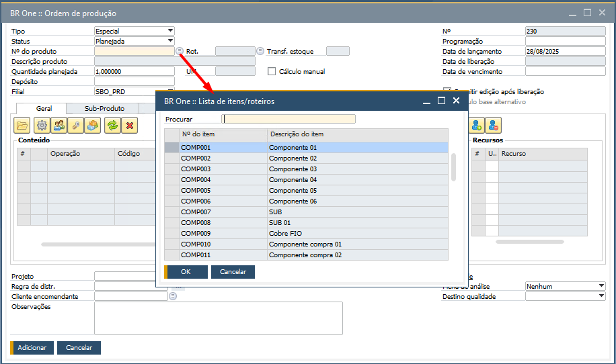Viewport: 616px width, 364px height.
Task: Click the item list vertical scrollbar thumb
Action: pos(453,167)
